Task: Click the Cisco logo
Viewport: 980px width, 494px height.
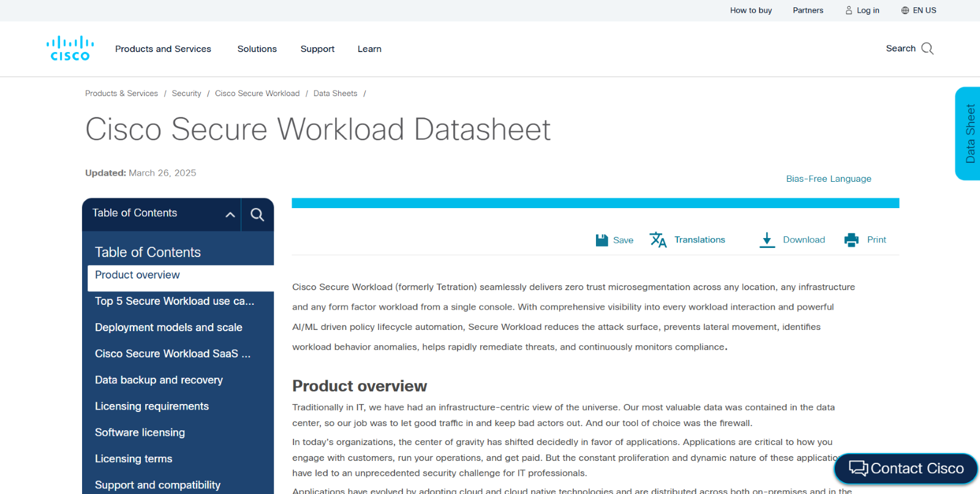Action: (70, 48)
